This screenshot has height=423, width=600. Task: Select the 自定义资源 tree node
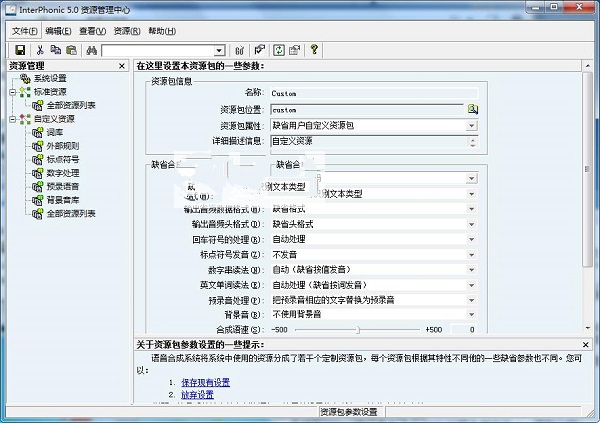pyautogui.click(x=54, y=119)
